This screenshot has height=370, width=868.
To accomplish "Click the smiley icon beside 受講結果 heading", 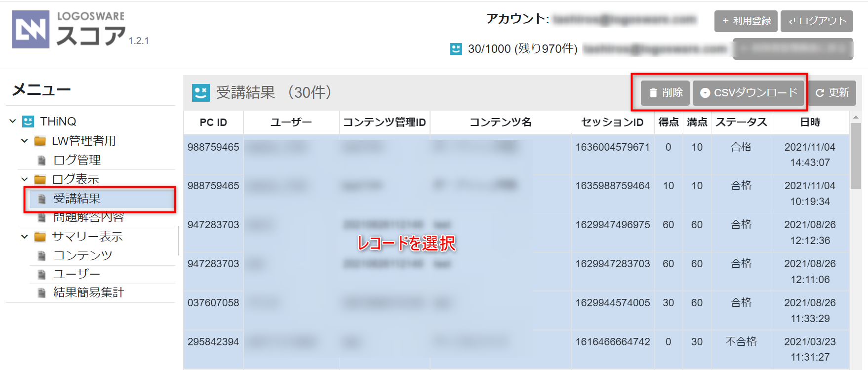I will (200, 92).
